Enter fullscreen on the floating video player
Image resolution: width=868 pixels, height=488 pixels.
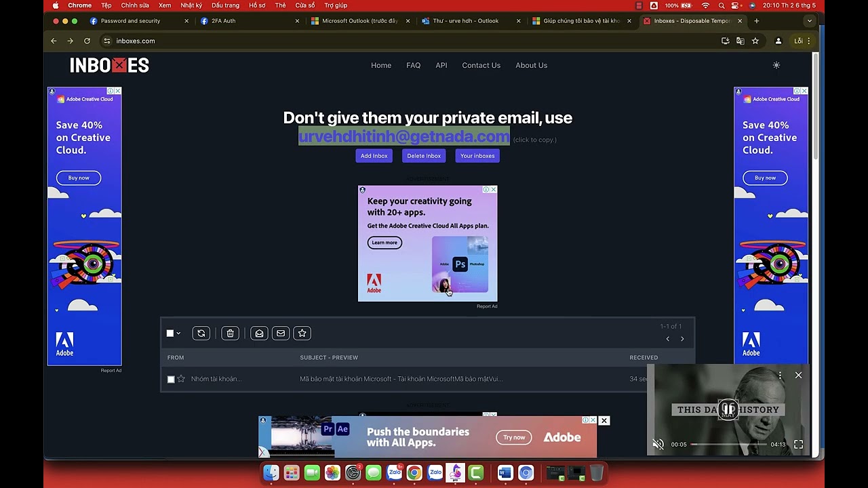tap(798, 445)
